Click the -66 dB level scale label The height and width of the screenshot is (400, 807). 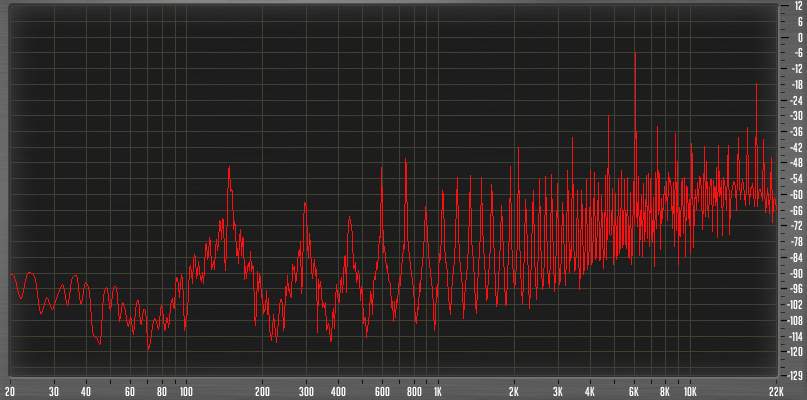tap(796, 210)
